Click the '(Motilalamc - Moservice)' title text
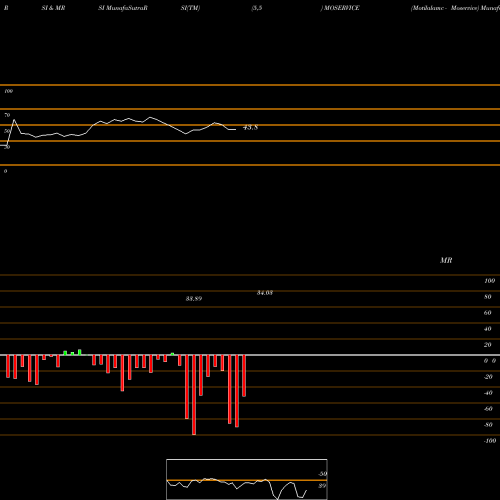Image resolution: width=500 pixels, height=500 pixels. click(445, 8)
